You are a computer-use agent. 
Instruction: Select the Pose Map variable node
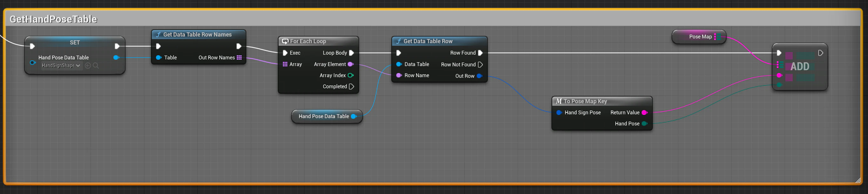[699, 37]
